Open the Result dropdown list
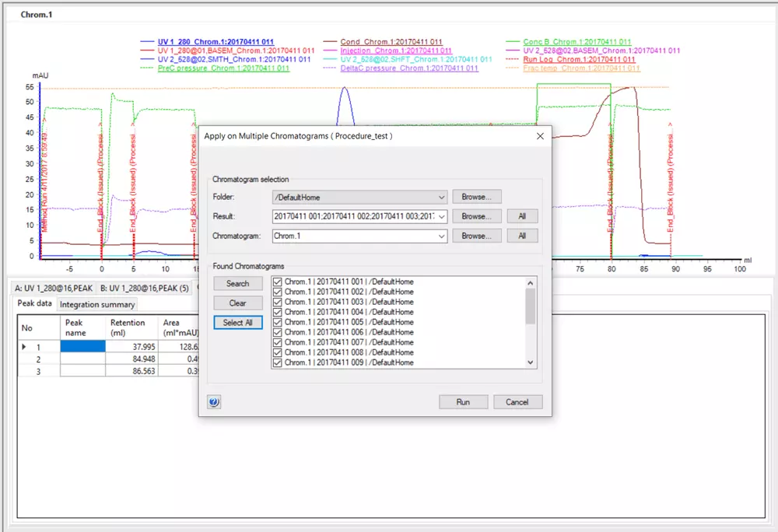This screenshot has width=778, height=532. click(x=442, y=216)
